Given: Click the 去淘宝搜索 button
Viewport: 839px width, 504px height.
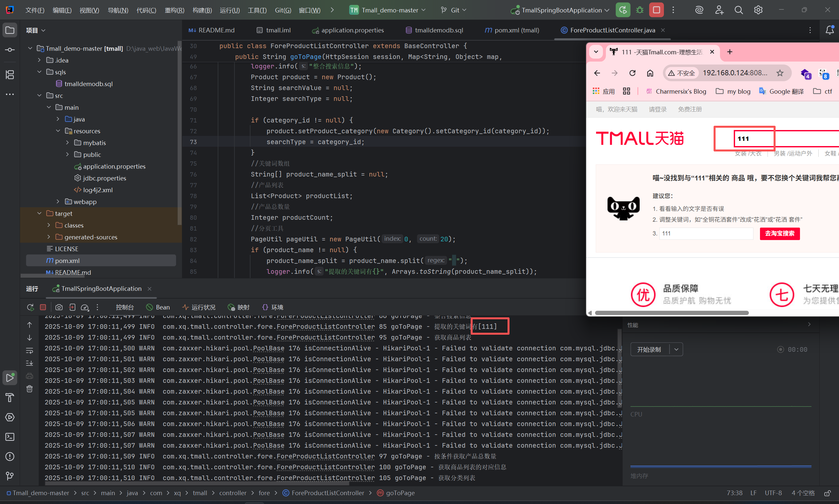Looking at the screenshot, I should [780, 233].
